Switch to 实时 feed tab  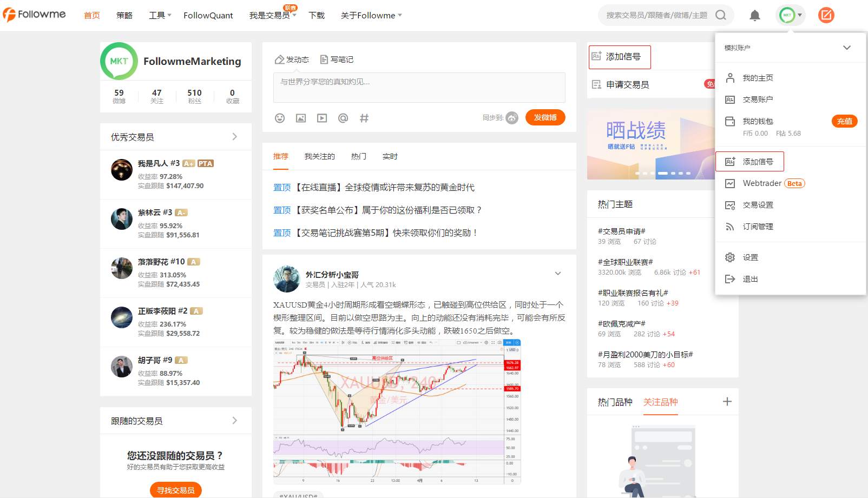(x=390, y=156)
